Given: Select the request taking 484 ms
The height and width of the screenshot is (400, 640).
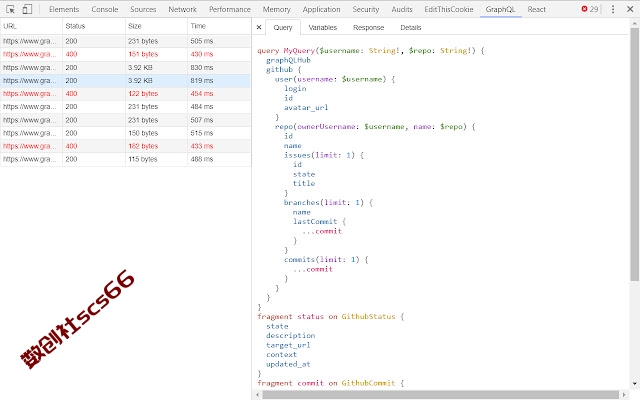Looking at the screenshot, I should click(x=125, y=107).
